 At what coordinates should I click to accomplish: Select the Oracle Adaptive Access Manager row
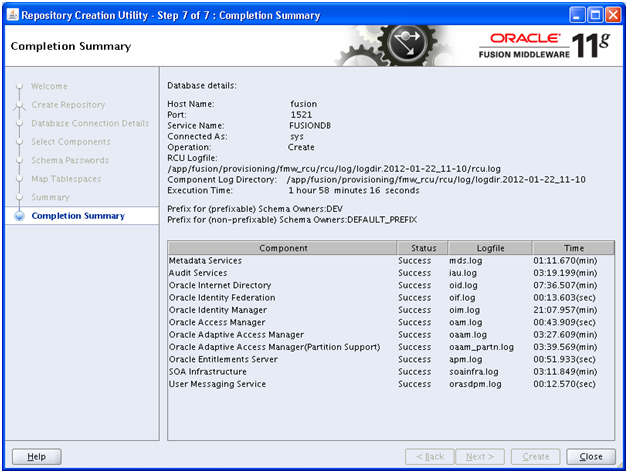click(391, 335)
